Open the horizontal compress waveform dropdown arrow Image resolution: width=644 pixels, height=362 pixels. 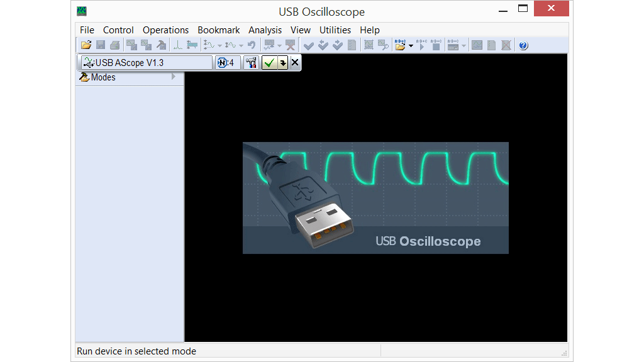[x=241, y=45]
